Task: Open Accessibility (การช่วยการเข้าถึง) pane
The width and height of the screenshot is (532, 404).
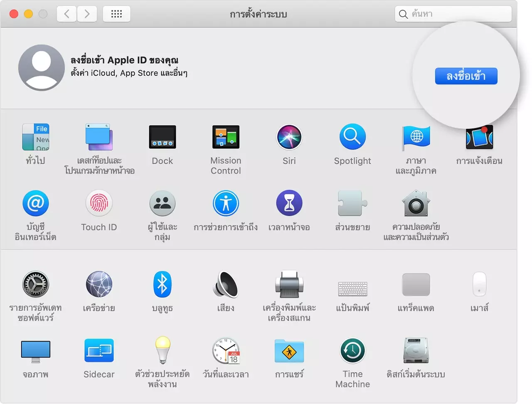Action: pyautogui.click(x=226, y=203)
